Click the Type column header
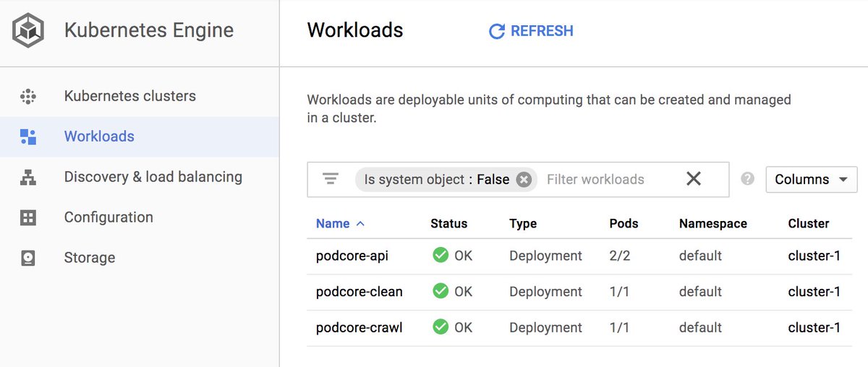 (x=523, y=224)
